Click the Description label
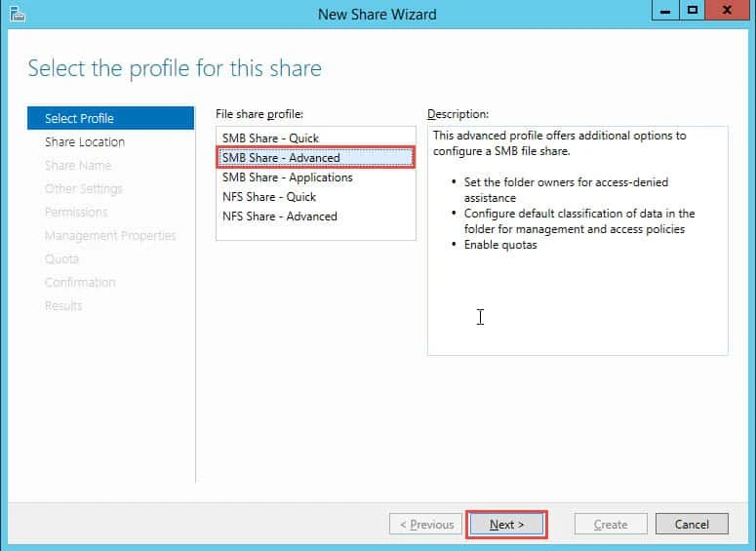The height and width of the screenshot is (551, 756). 458,114
